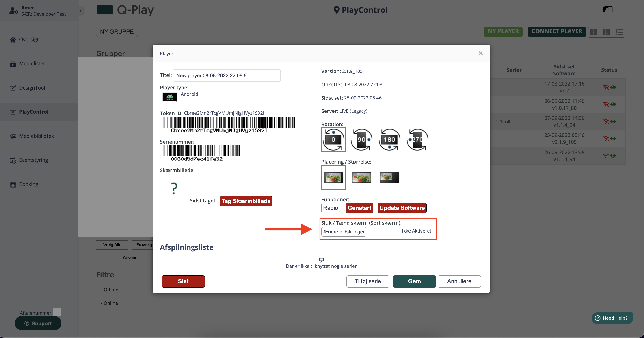Click Tilføj serie button
This screenshot has width=644, height=338.
click(367, 281)
